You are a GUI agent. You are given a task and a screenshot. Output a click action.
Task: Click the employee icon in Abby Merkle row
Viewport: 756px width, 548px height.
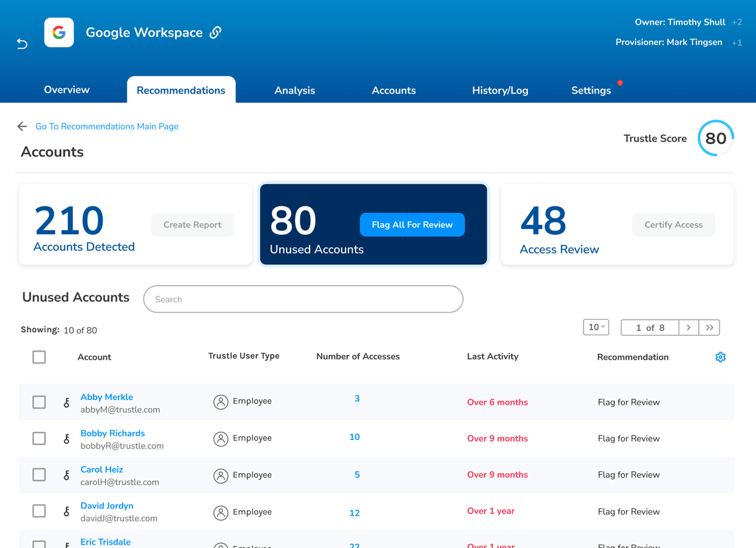[221, 402]
